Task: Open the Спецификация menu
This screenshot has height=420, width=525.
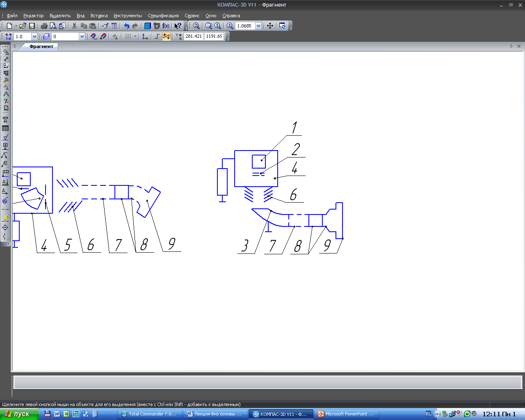Action: (163, 16)
